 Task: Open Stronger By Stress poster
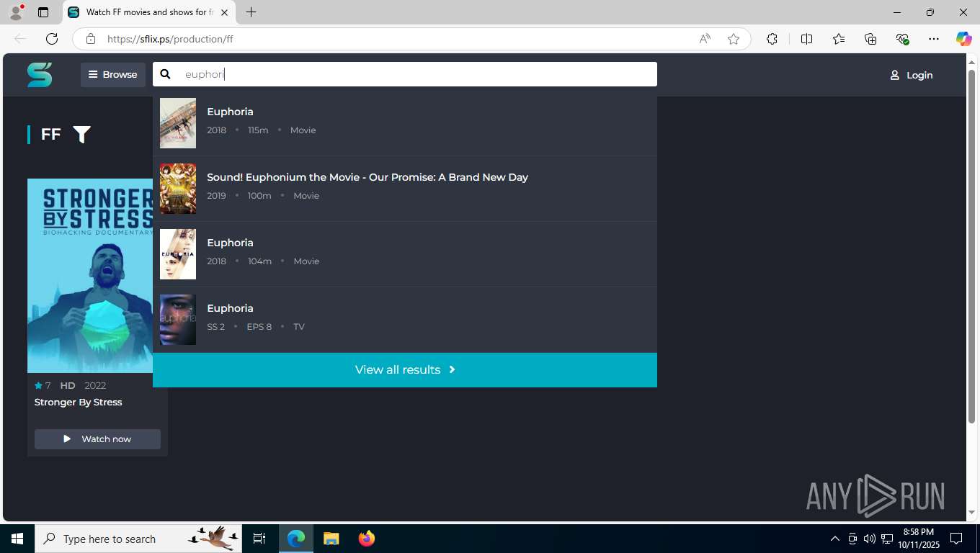[90, 276]
